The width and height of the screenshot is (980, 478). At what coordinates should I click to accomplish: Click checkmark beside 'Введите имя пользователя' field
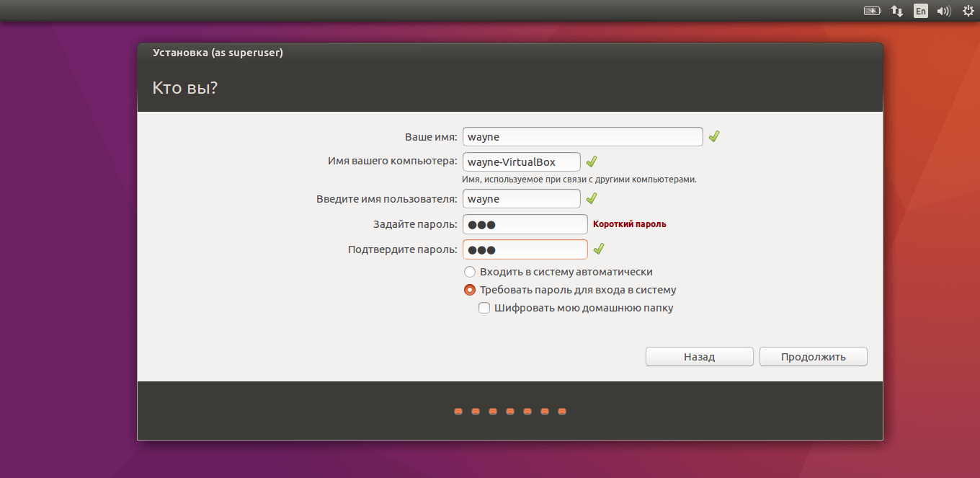click(x=591, y=198)
